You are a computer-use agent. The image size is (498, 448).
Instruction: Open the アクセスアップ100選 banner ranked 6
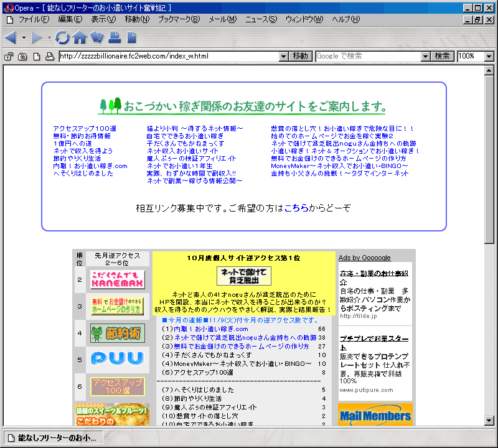tap(118, 386)
